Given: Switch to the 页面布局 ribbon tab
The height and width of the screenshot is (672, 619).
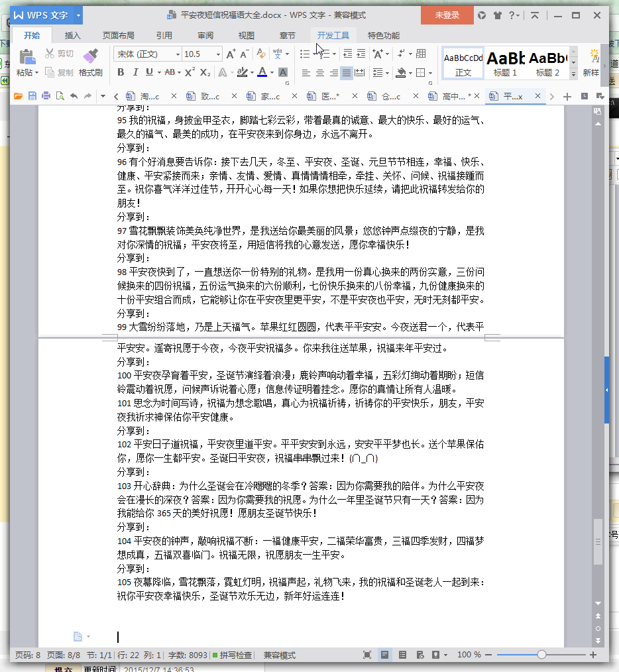Looking at the screenshot, I should [118, 36].
